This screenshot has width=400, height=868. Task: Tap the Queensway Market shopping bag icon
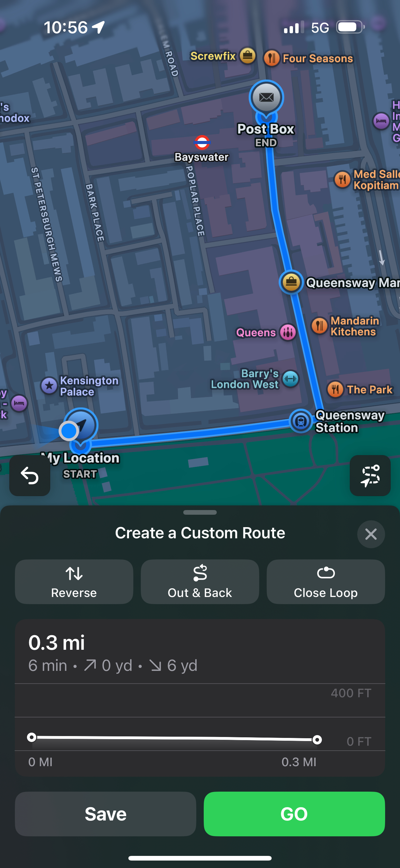tap(291, 282)
